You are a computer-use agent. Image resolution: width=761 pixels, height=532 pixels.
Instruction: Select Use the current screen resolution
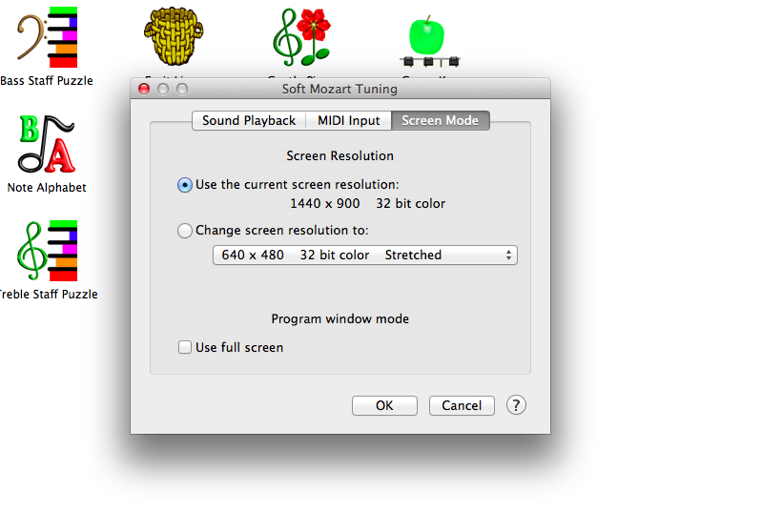[184, 185]
